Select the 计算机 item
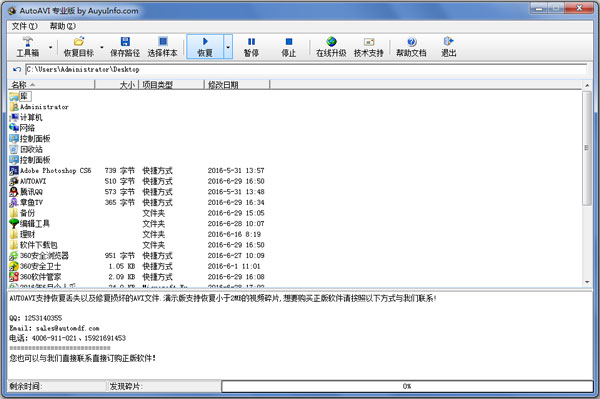600x399 pixels. tap(26, 117)
